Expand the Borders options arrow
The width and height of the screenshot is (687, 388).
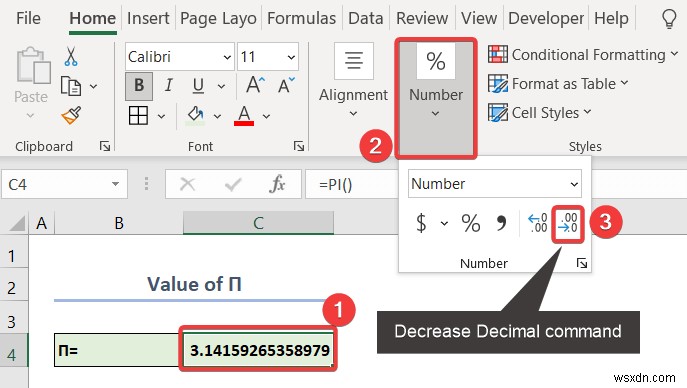tap(161, 116)
